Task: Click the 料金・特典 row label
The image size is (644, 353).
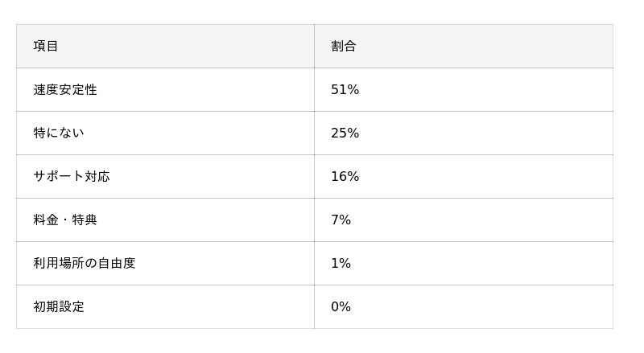Action: click(x=65, y=220)
